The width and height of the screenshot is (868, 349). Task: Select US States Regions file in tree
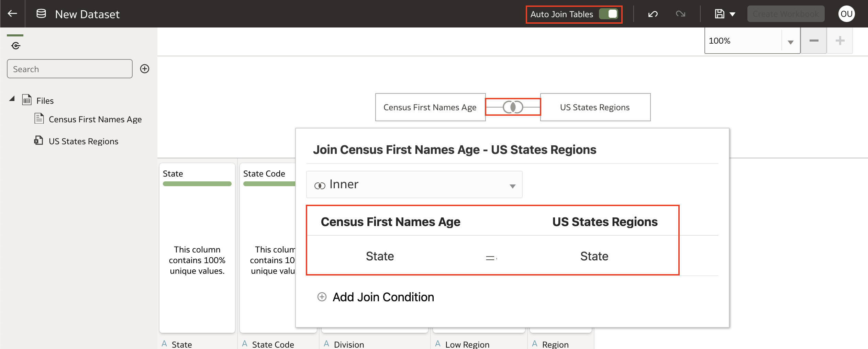[83, 141]
